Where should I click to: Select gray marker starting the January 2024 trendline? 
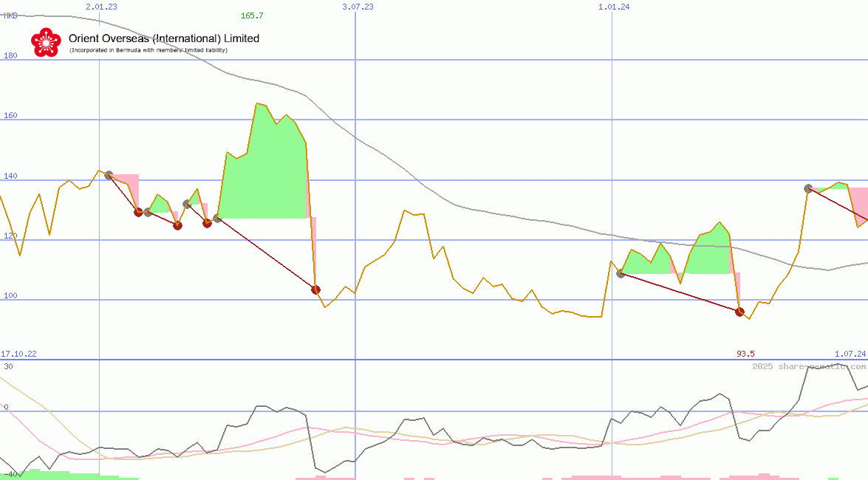click(x=621, y=273)
